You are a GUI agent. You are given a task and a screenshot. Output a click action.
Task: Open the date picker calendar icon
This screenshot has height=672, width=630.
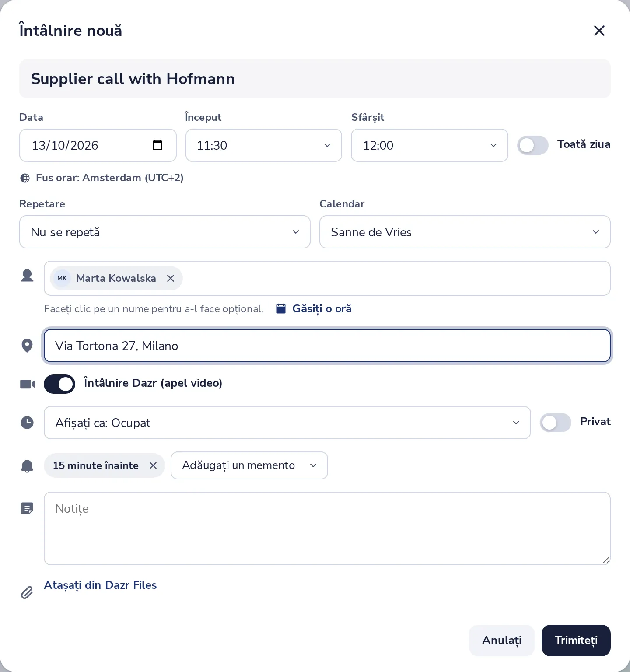pos(157,145)
